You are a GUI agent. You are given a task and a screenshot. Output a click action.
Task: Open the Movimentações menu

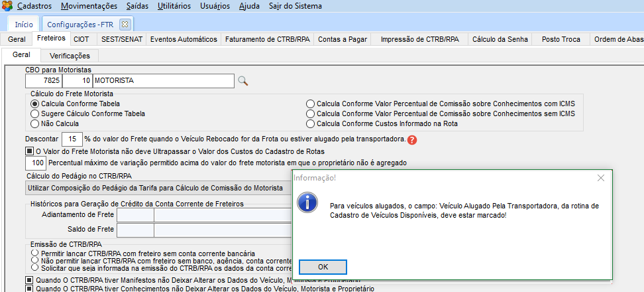(89, 6)
